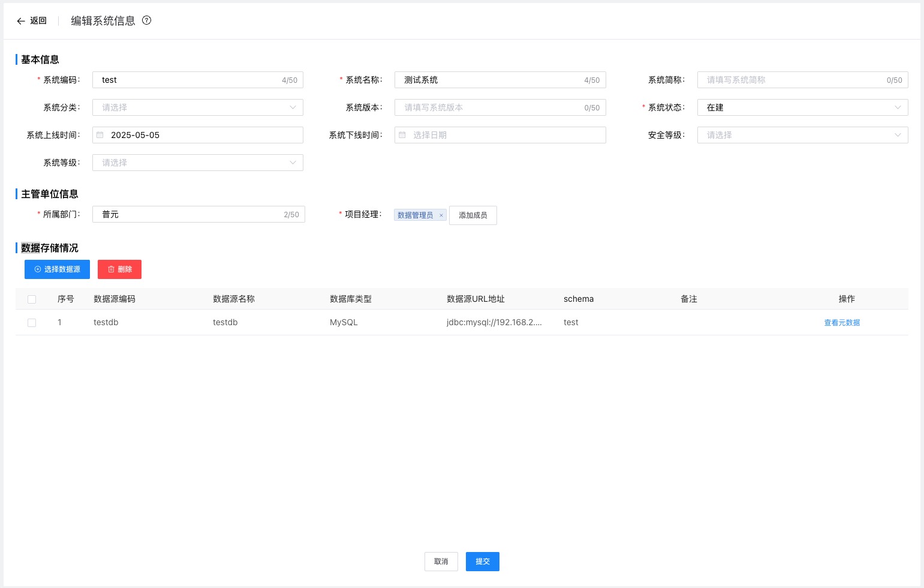Remove 数据管理员 by clicking its x icon
Viewport: 924px width, 588px height.
441,215
